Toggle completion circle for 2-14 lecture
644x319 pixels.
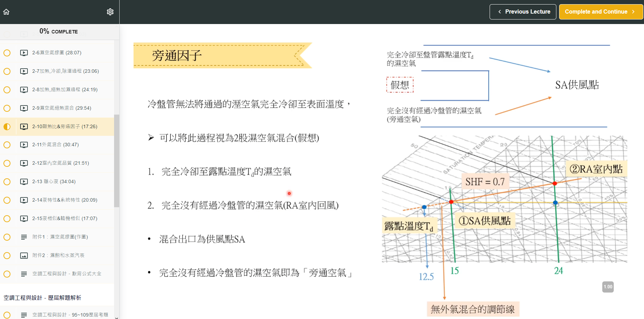pyautogui.click(x=7, y=200)
